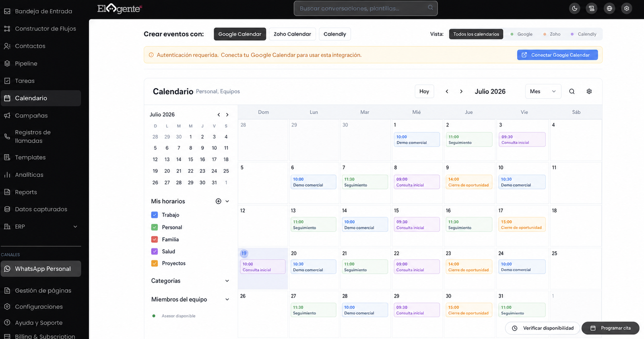The width and height of the screenshot is (644, 339).
Task: Open Bandeja de Entrada inbox icon
Action: point(7,11)
